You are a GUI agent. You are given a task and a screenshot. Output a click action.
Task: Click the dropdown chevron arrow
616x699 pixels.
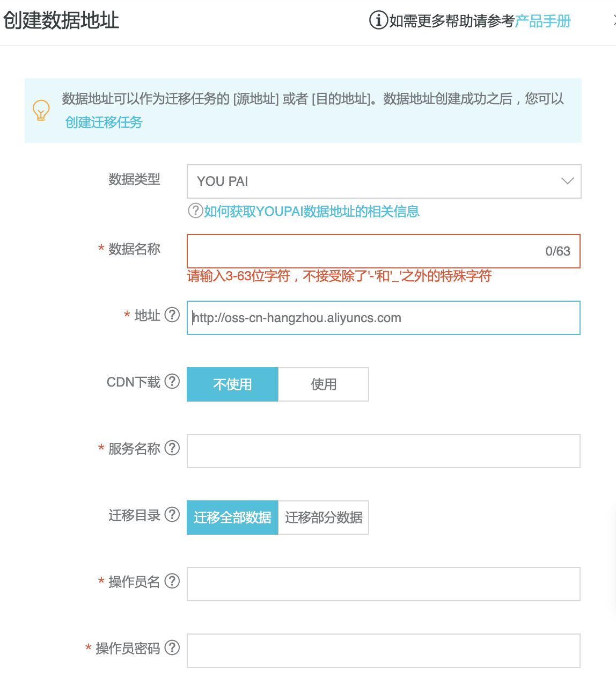click(567, 181)
